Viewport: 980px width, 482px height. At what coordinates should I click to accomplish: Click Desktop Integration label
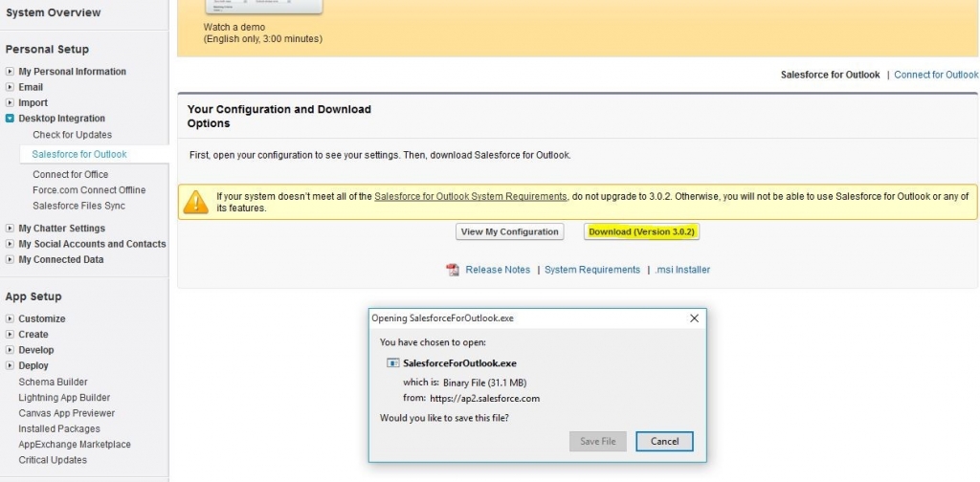click(62, 119)
